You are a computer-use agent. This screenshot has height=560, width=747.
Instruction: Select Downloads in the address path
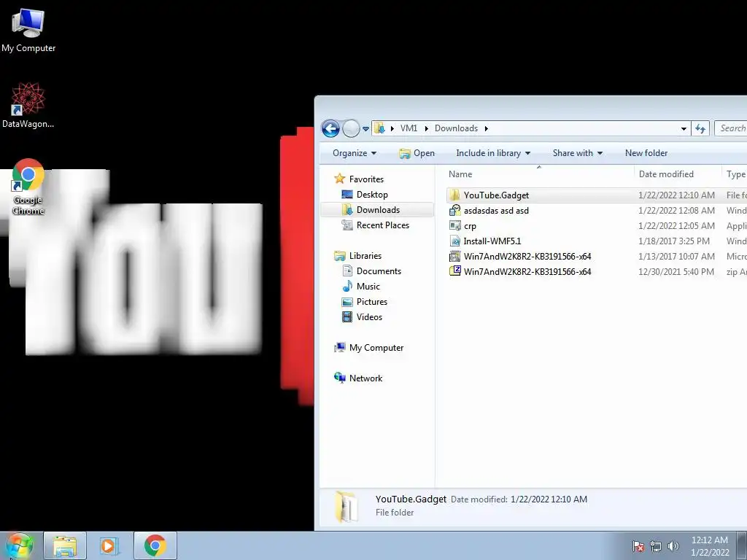pyautogui.click(x=456, y=128)
